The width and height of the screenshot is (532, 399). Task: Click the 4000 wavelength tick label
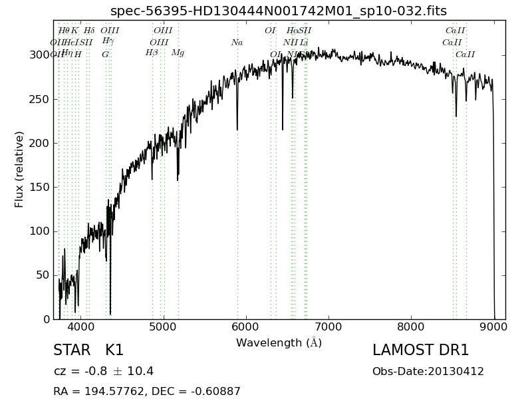[x=80, y=327]
